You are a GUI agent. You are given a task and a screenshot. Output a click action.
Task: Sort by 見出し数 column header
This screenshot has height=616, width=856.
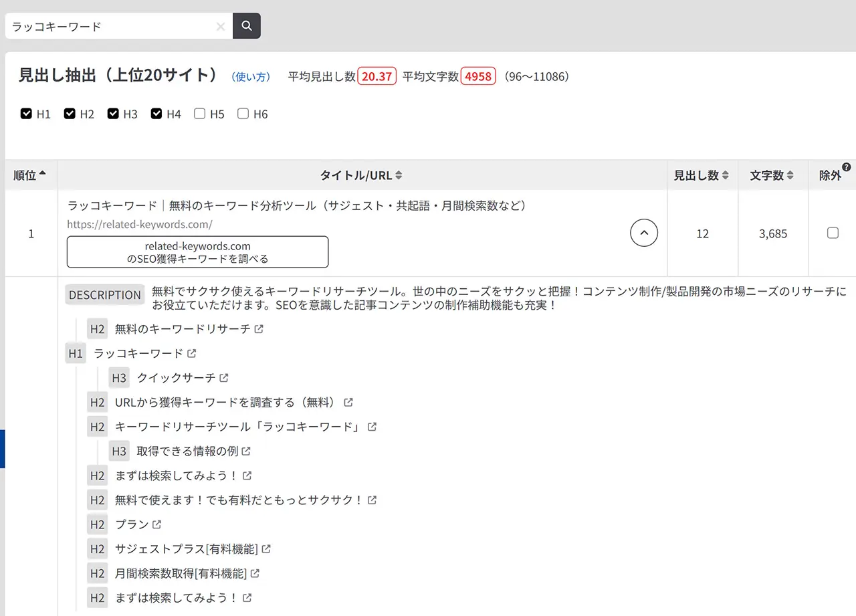pyautogui.click(x=702, y=175)
